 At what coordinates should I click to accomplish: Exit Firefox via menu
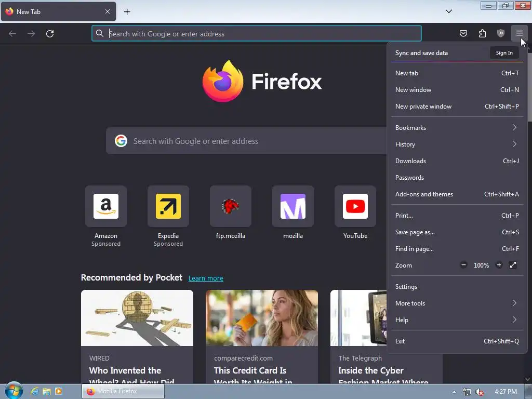coord(457,341)
